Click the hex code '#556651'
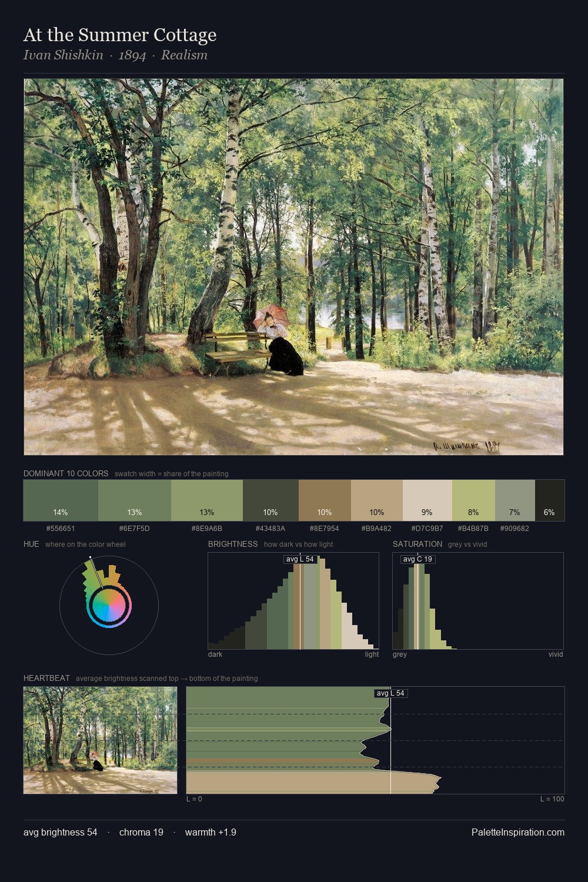This screenshot has width=588, height=882. pyautogui.click(x=61, y=529)
